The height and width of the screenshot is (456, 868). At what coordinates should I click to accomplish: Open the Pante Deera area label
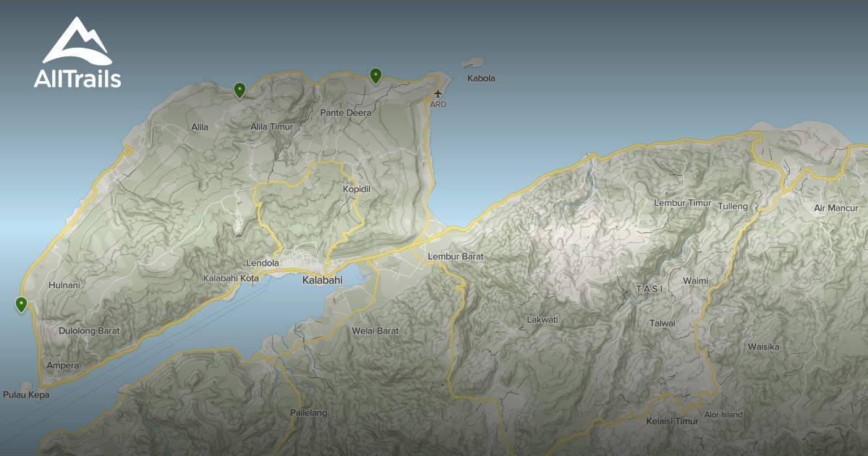(x=346, y=114)
